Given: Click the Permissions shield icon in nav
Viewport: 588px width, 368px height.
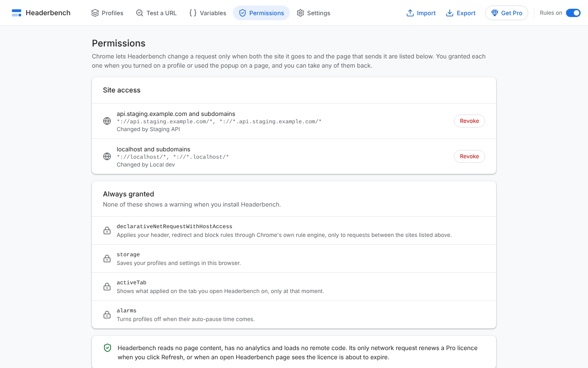Looking at the screenshot, I should 243,13.
